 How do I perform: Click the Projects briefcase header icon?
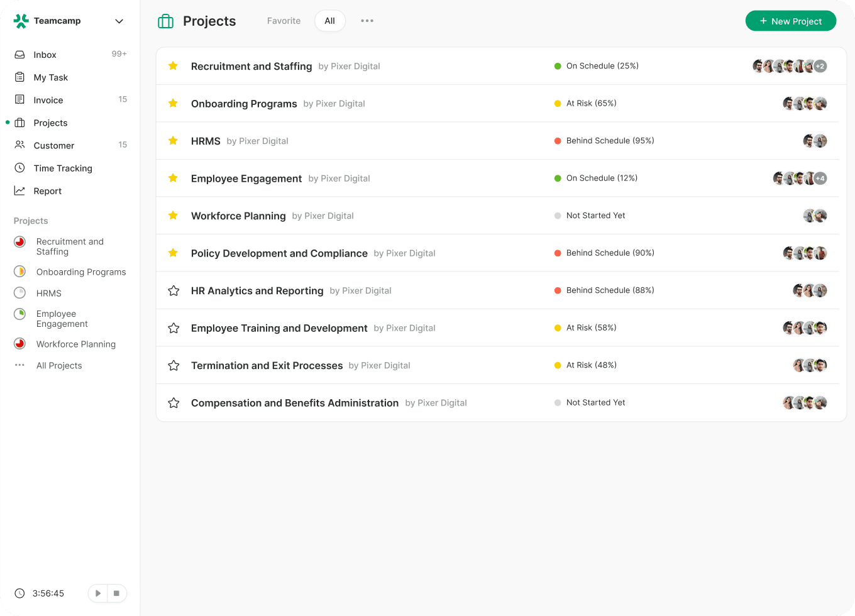pos(166,21)
